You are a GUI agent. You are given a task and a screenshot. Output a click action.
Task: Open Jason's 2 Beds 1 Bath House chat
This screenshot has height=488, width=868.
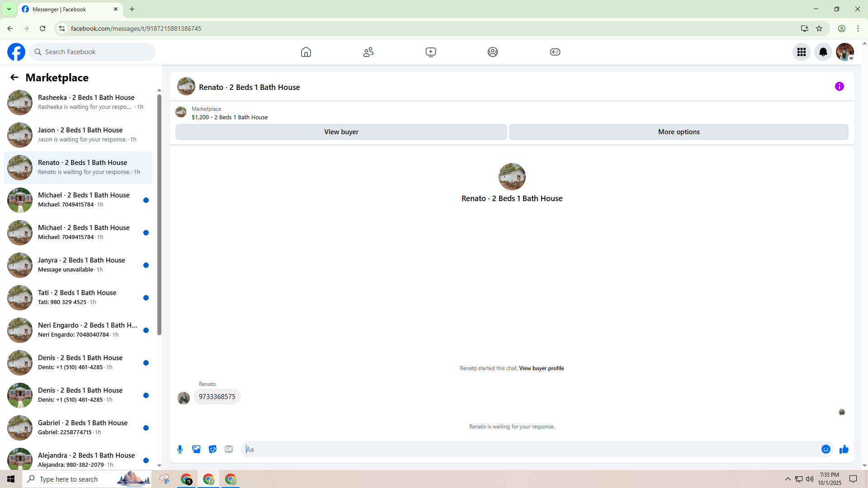78,135
